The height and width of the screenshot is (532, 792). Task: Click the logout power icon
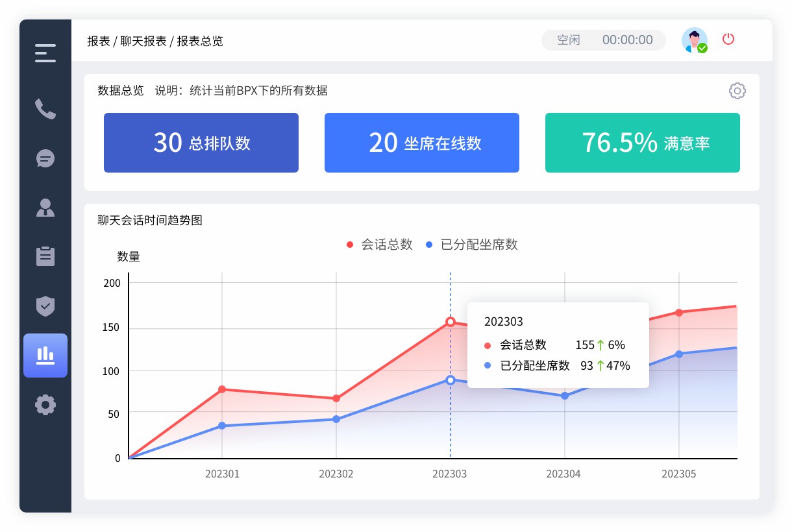(x=728, y=39)
